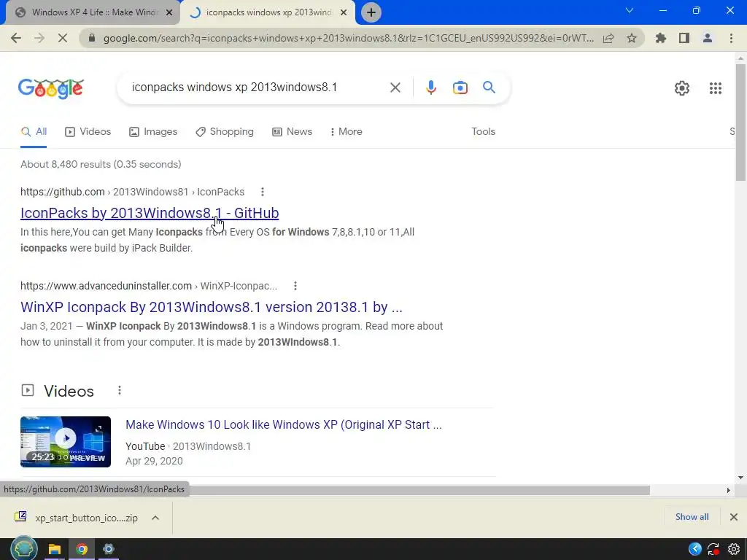The width and height of the screenshot is (747, 560).
Task: Expand the More search filters
Action: pyautogui.click(x=347, y=132)
